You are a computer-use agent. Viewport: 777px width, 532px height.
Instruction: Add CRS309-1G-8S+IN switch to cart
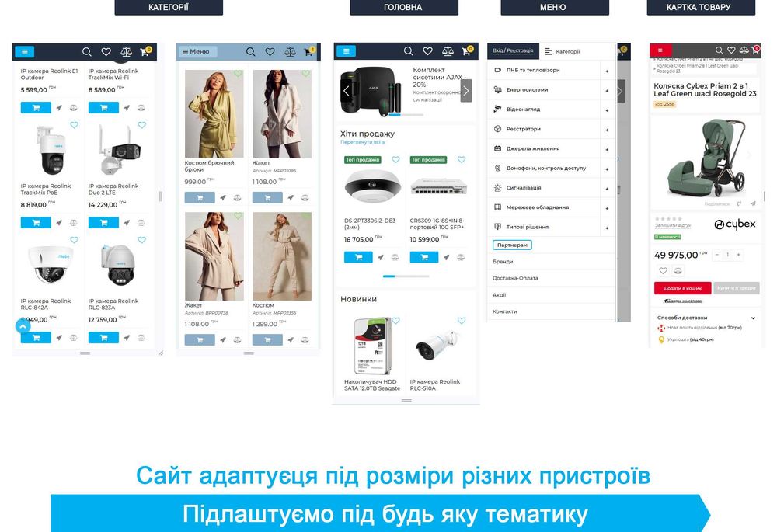coord(424,257)
